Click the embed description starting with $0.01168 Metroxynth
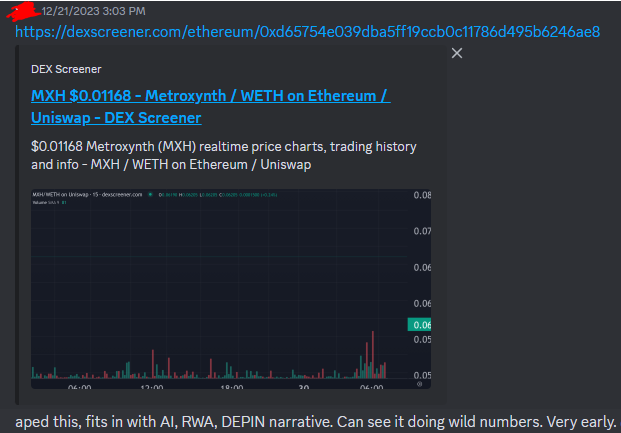Viewport: 621px width, 433px height. click(x=224, y=155)
